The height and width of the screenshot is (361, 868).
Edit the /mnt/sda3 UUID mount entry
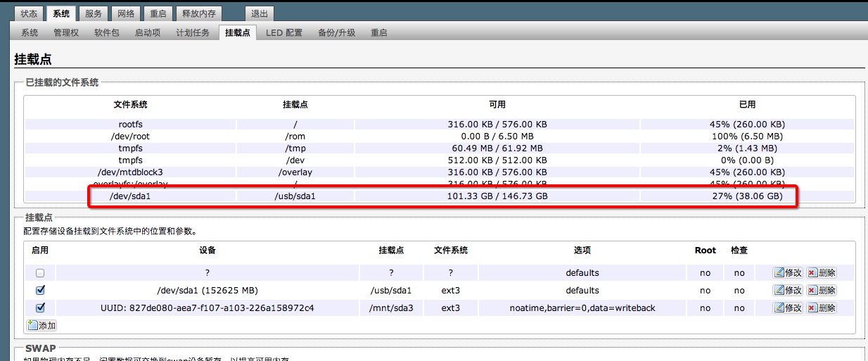pos(788,308)
